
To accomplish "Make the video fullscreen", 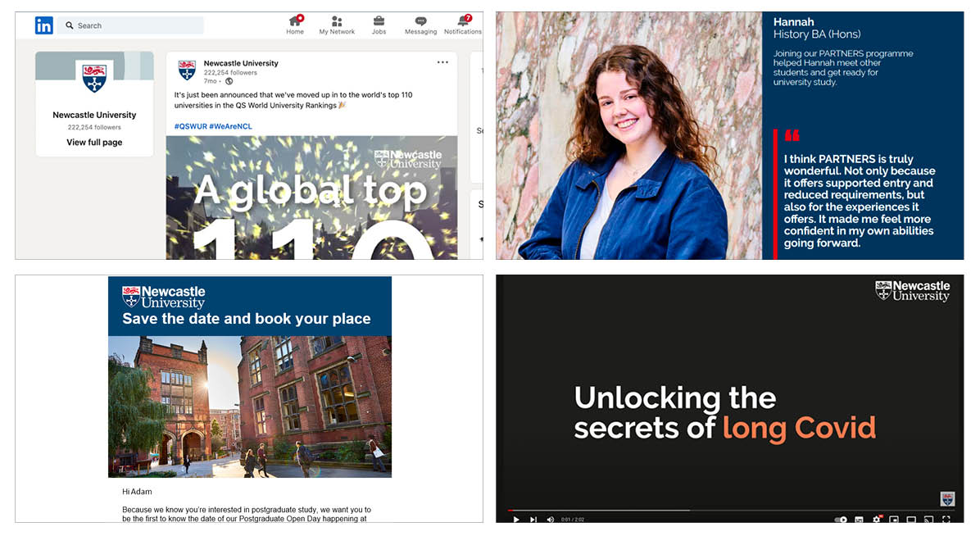I will [946, 519].
